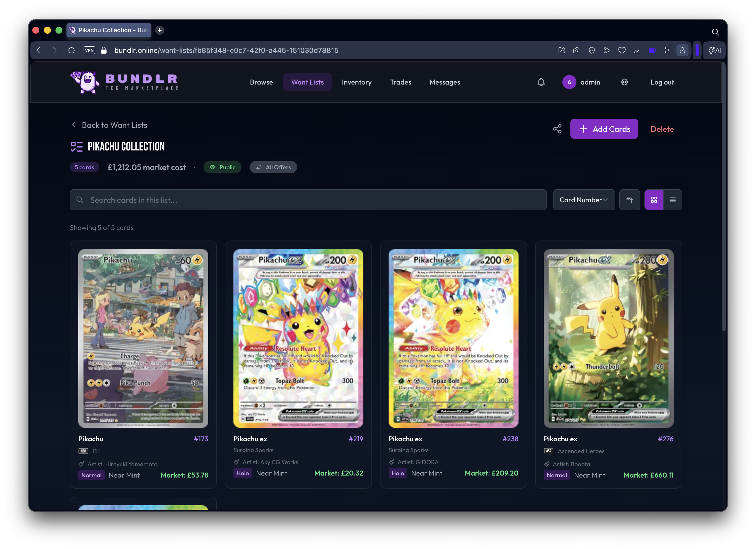Toggle the All Offers badge
756x549 pixels.
point(273,167)
